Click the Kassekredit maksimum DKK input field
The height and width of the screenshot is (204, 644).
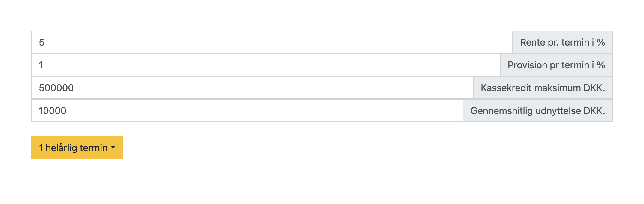click(252, 88)
